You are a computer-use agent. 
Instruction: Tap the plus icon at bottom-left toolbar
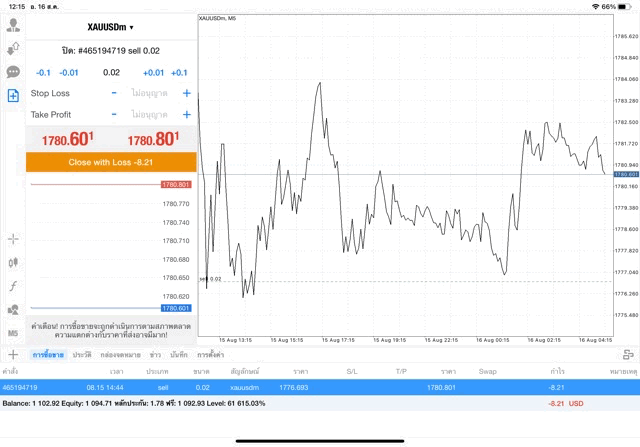pos(13,355)
